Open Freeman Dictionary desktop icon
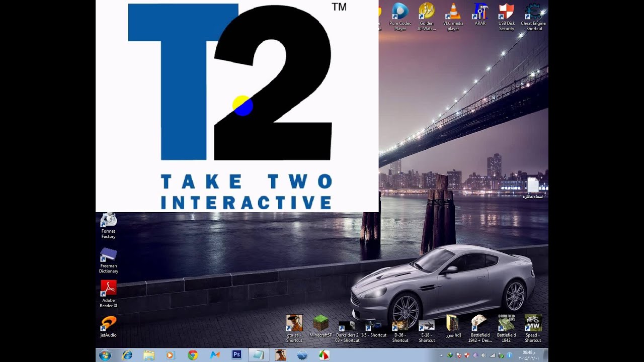The height and width of the screenshot is (362, 644). (x=108, y=260)
